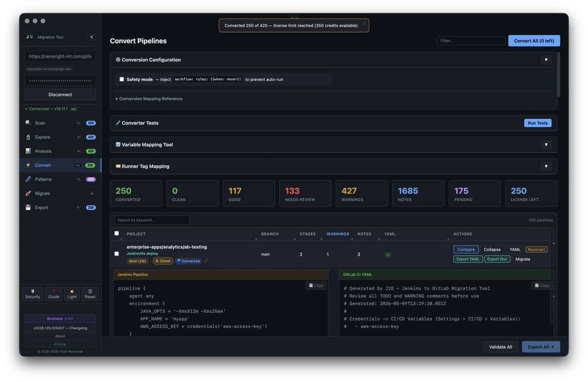Tick the select-all checkbox in table header
588x382 pixels.
[x=117, y=233]
